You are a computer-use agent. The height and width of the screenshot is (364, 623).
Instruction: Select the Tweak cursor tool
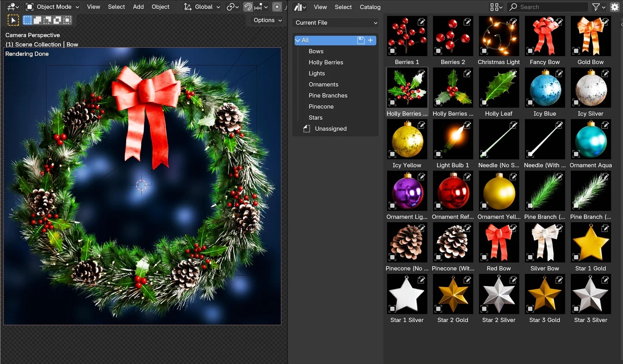coord(13,20)
